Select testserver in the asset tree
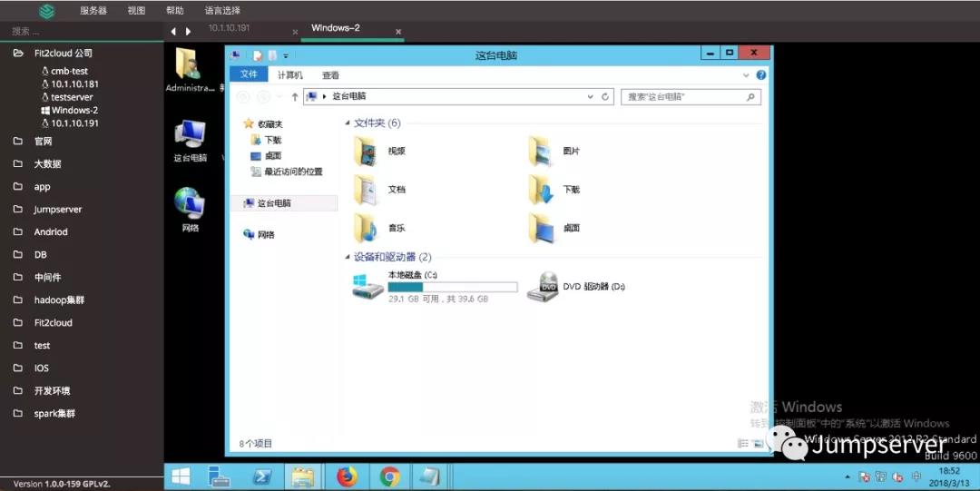The image size is (980, 491). 72,97
